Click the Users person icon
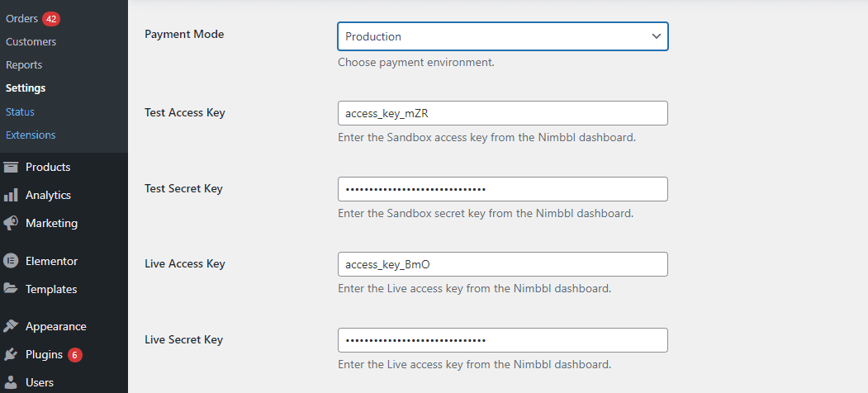Image resolution: width=868 pixels, height=393 pixels. [11, 382]
